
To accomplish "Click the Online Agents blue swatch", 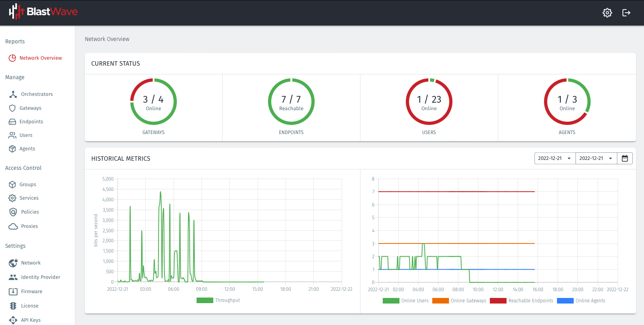I will 565,301.
